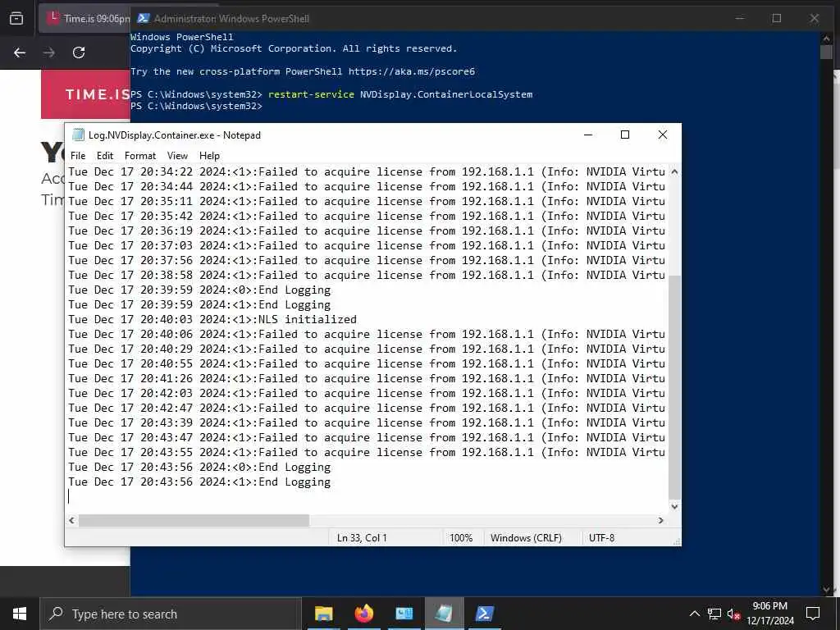The height and width of the screenshot is (630, 840).
Task: Open the third taskbar app icon
Action: click(x=404, y=614)
